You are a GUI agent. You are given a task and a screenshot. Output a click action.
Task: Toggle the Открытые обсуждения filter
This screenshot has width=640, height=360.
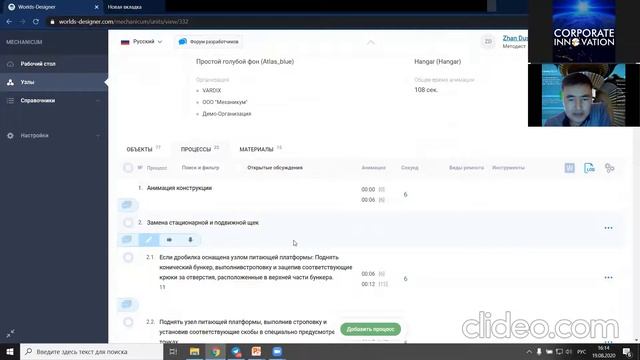[x=274, y=168]
